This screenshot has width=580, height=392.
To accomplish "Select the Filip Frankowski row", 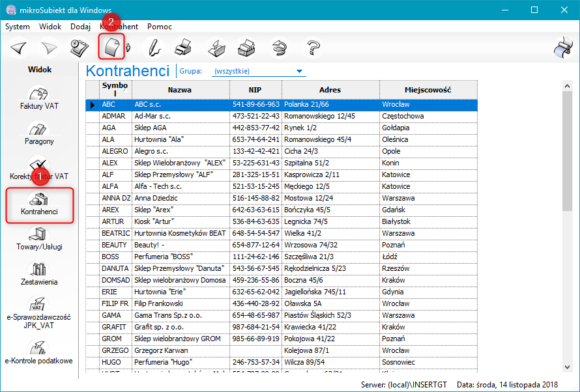I will (x=282, y=303).
